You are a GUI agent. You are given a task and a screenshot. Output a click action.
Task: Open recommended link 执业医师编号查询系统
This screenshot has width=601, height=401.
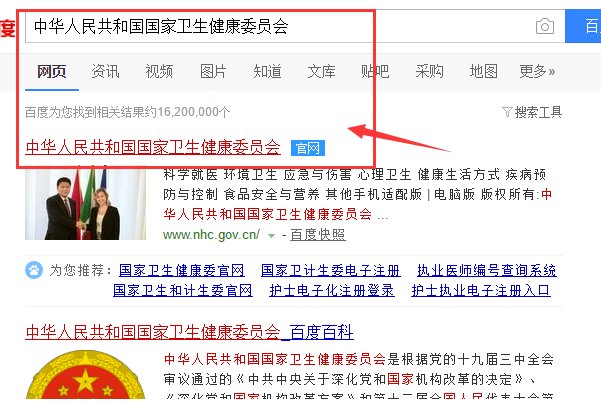(487, 271)
